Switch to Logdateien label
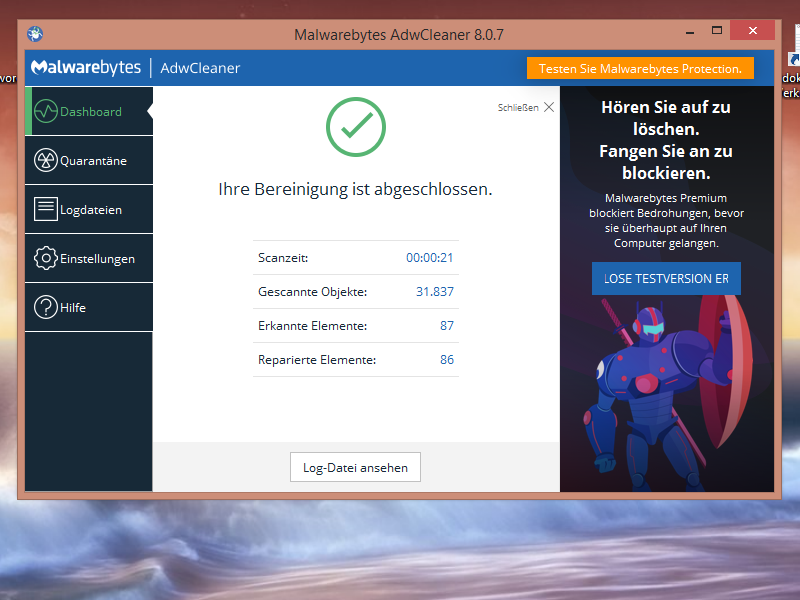 point(91,210)
